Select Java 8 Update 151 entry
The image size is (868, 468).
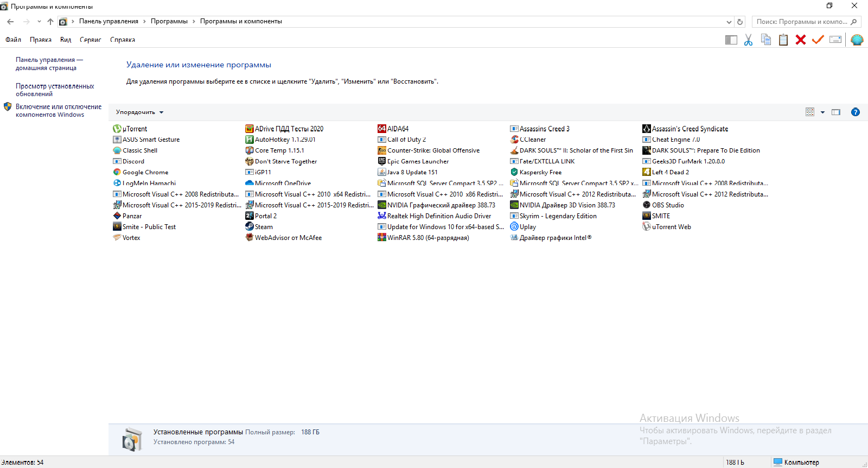(x=408, y=172)
